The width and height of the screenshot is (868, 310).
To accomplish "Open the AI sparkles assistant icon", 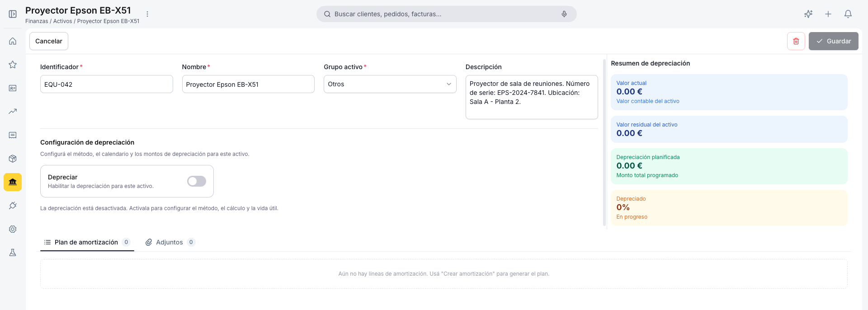I will (808, 14).
